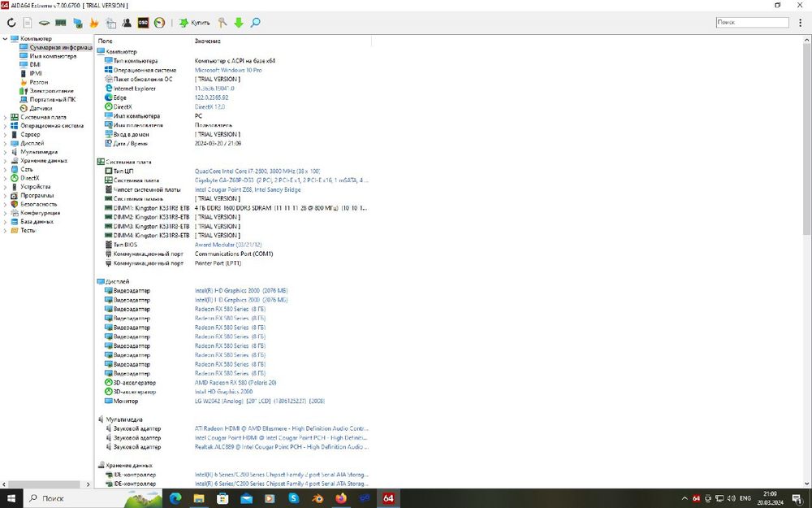Select Тесты in the tree
Image resolution: width=812 pixels, height=508 pixels.
pyautogui.click(x=28, y=230)
